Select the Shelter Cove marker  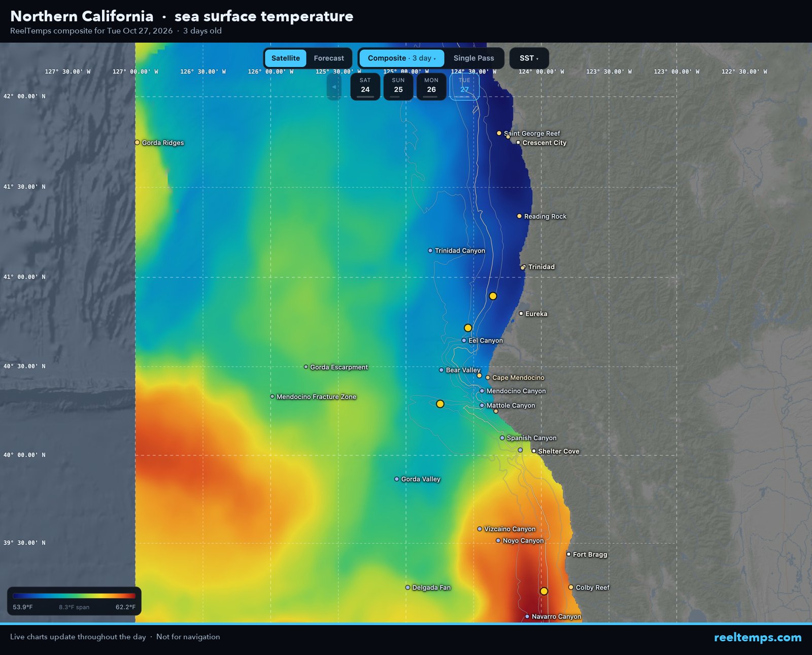point(534,451)
